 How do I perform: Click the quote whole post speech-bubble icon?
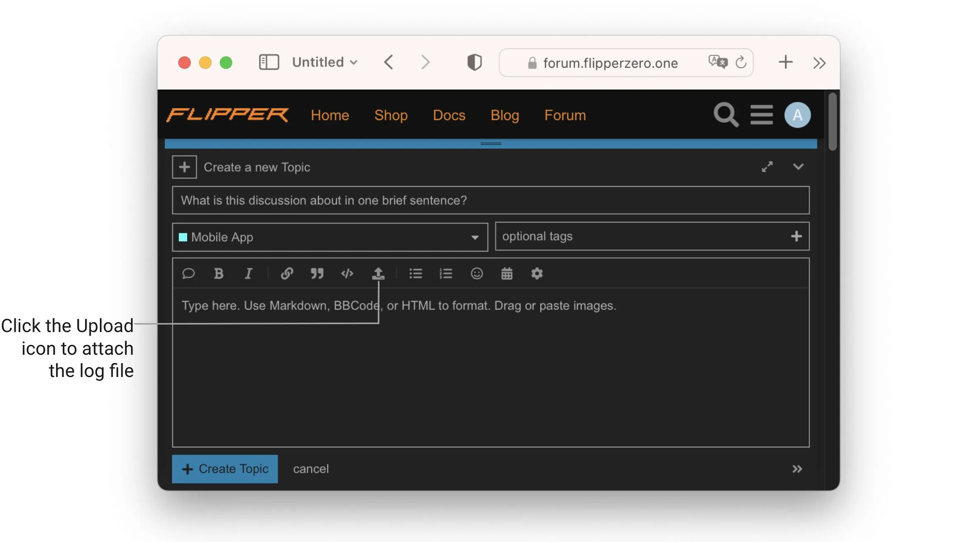tap(188, 273)
